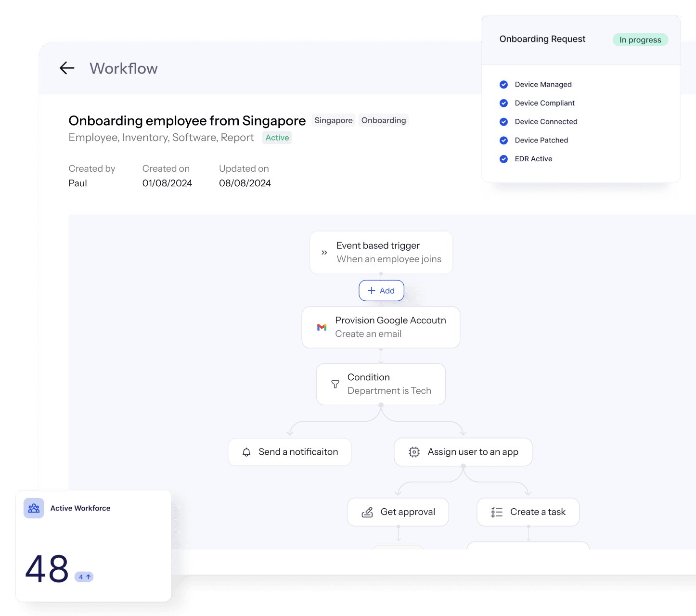The height and width of the screenshot is (616, 696).
Task: Click the Active Workforce people icon
Action: [34, 508]
